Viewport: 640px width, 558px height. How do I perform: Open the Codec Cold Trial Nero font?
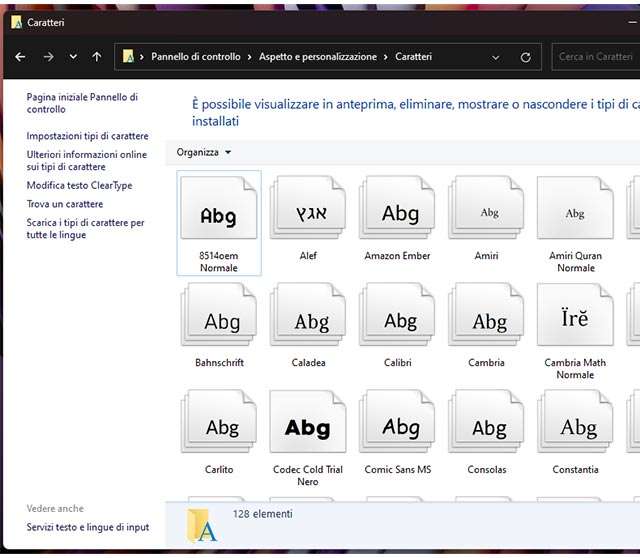click(308, 427)
